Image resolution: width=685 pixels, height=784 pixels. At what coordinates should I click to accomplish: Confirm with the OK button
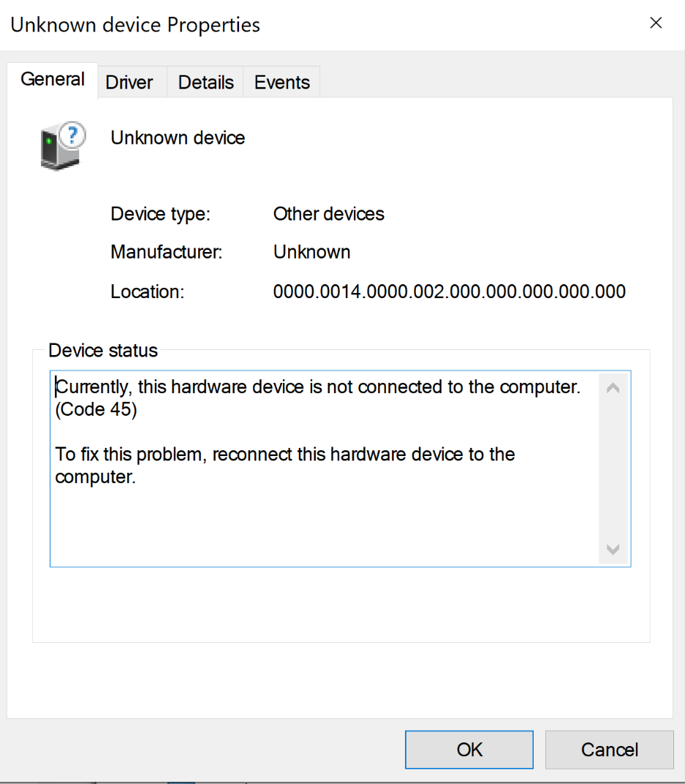click(x=469, y=750)
